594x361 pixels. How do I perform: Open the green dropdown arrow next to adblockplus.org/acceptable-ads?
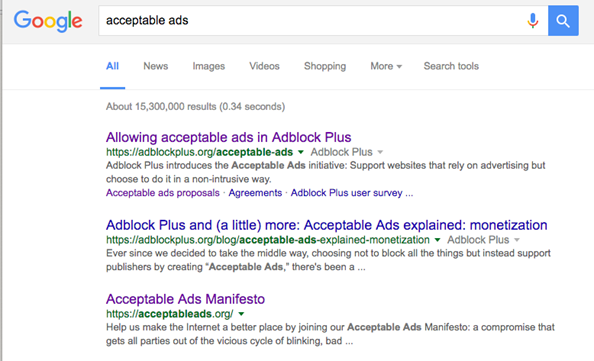[x=301, y=152]
